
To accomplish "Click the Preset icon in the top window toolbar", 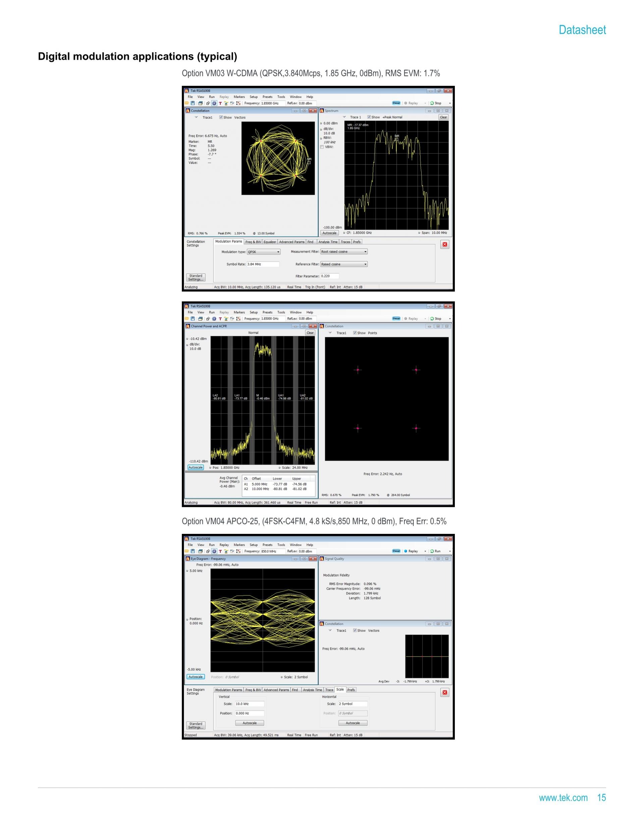I will [x=396, y=103].
